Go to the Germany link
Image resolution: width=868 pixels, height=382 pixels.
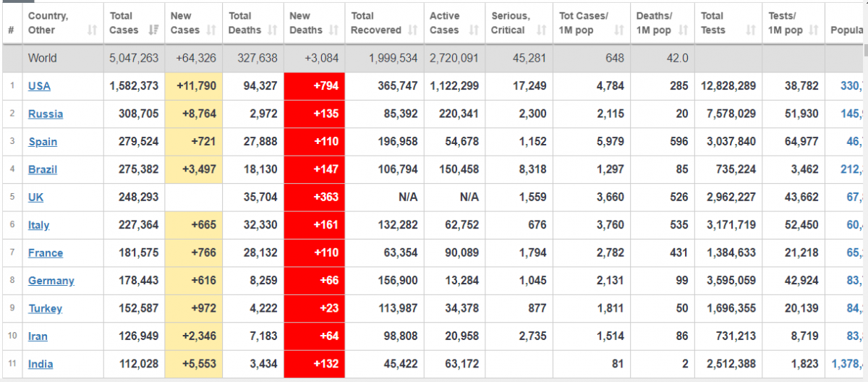pyautogui.click(x=51, y=281)
